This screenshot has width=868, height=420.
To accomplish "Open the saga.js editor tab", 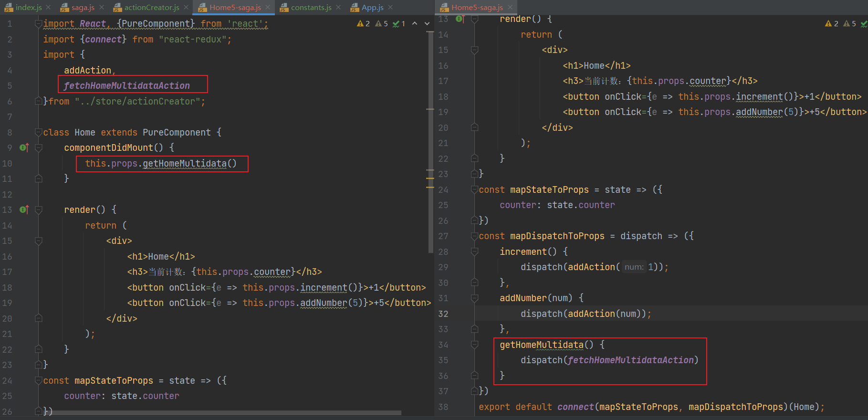I will coord(83,7).
